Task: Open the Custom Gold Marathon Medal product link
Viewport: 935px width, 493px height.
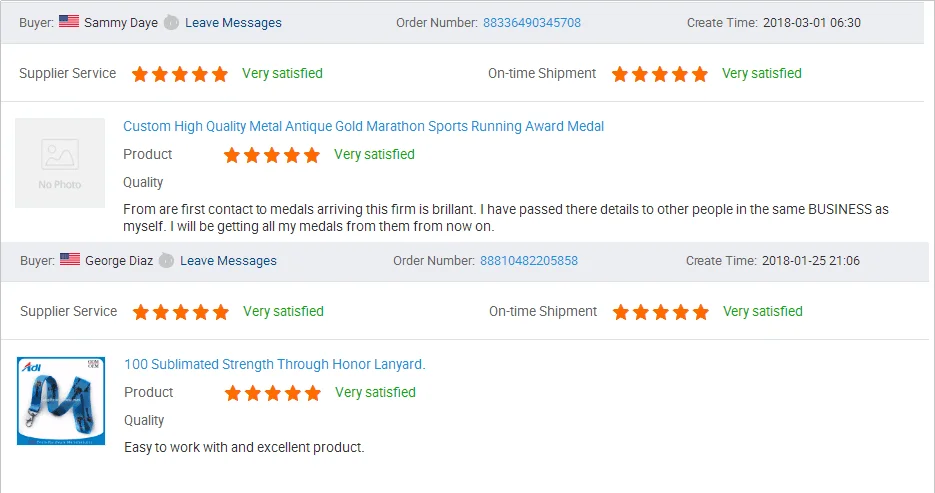Action: click(363, 126)
